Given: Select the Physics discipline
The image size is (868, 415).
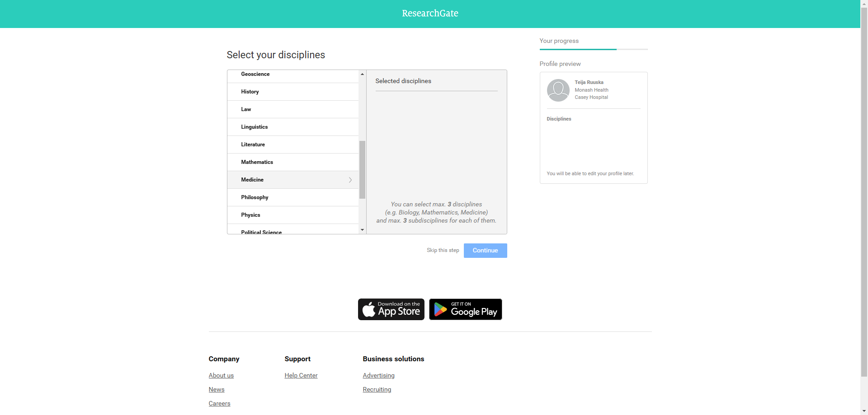Looking at the screenshot, I should click(293, 215).
